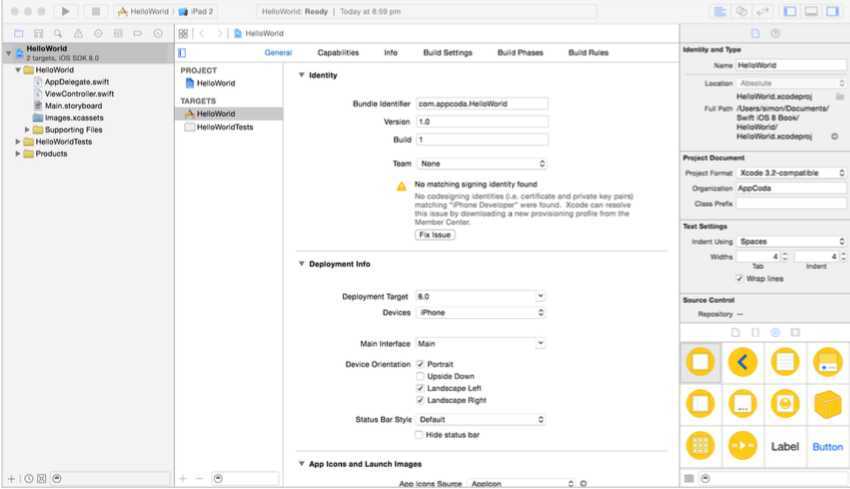This screenshot has height=489, width=850.
Task: Show the Object library
Action: (x=775, y=332)
